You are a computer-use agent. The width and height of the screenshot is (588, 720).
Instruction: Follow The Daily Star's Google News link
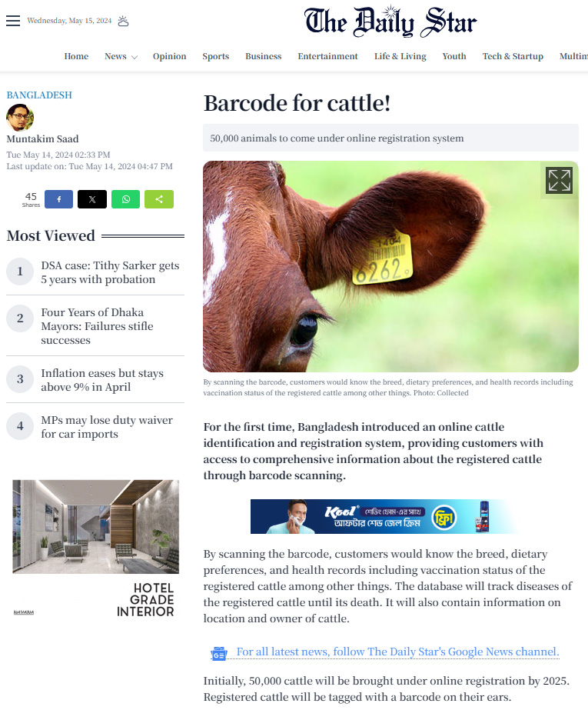[x=397, y=652]
